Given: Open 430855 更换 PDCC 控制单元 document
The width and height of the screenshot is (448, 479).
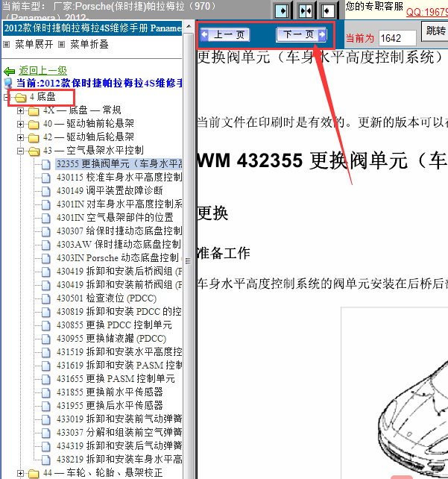Looking at the screenshot, I should coord(114,325).
